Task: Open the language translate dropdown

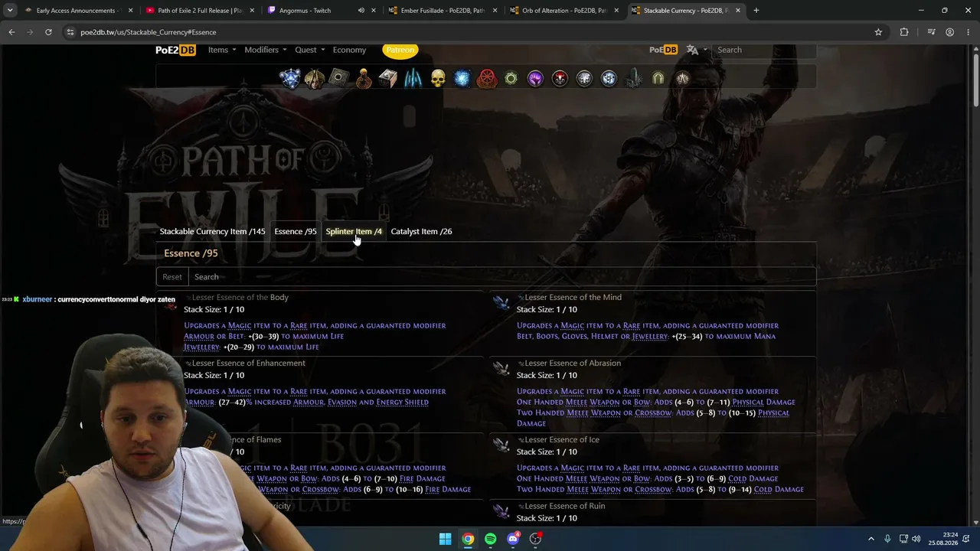Action: coord(696,50)
